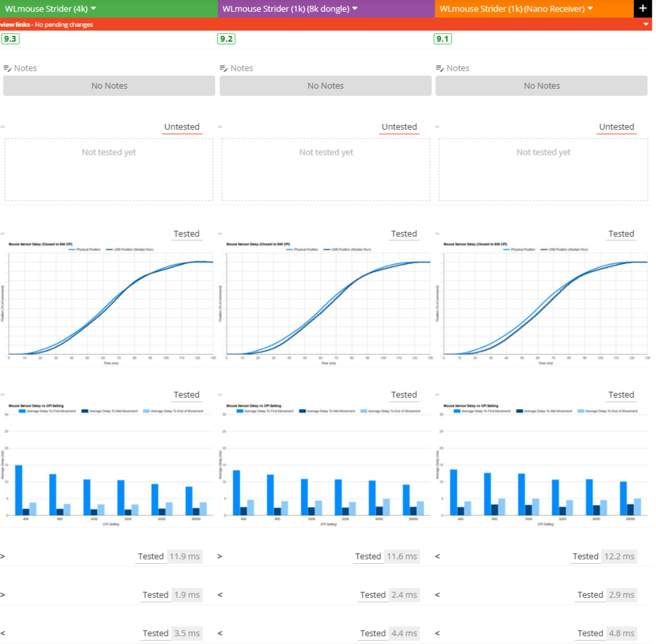Click the 9.1 score badge

coord(442,39)
